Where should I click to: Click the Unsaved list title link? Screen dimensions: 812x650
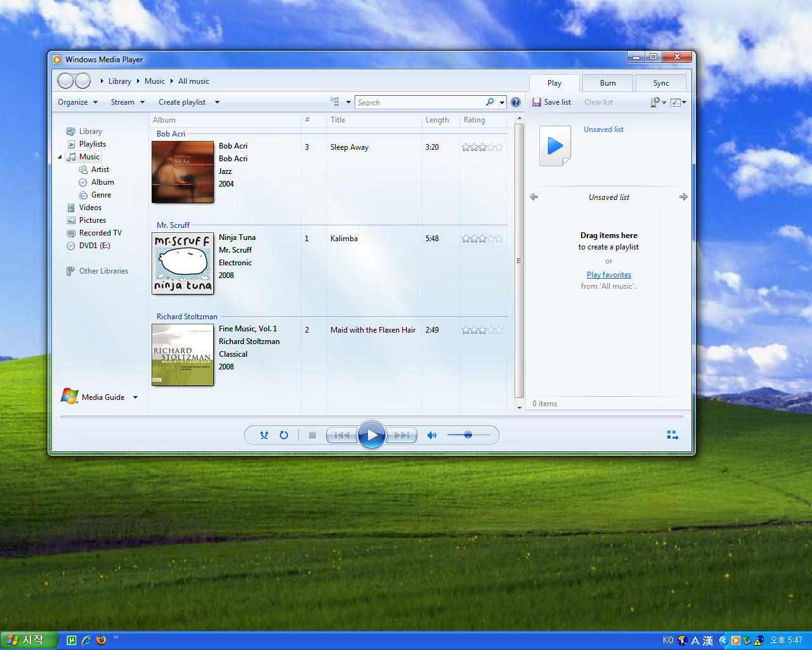tap(603, 129)
